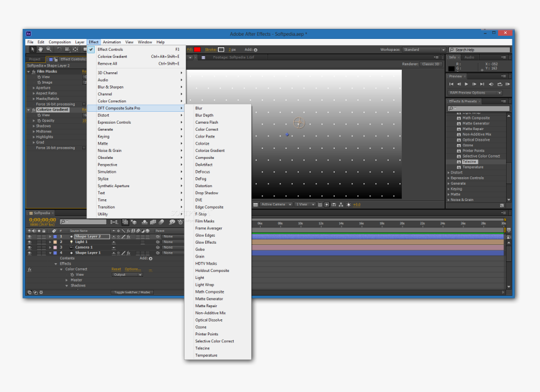Image resolution: width=540 pixels, height=392 pixels.
Task: Hide Shape Layer 1 with eye icon
Action: (x=30, y=253)
